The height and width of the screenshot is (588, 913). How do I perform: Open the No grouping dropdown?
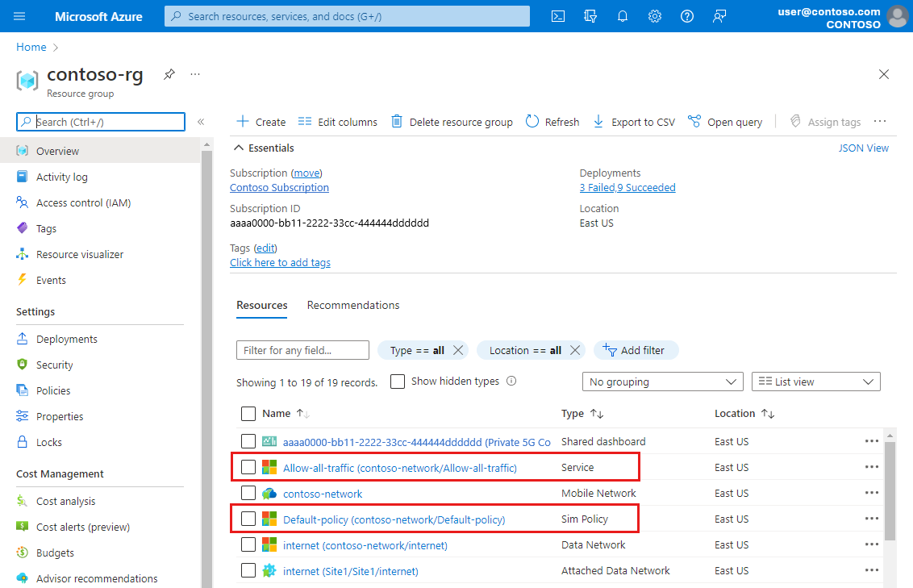663,382
